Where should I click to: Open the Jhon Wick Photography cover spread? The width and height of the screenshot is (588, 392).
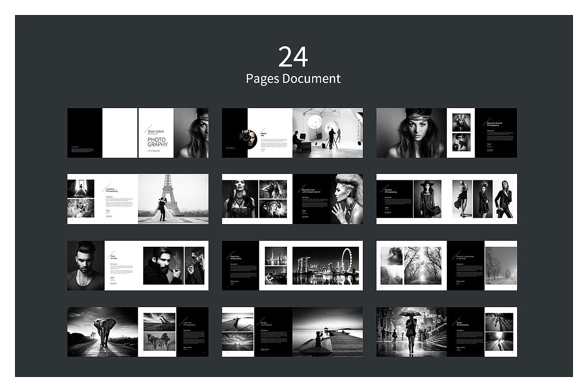pos(138,133)
